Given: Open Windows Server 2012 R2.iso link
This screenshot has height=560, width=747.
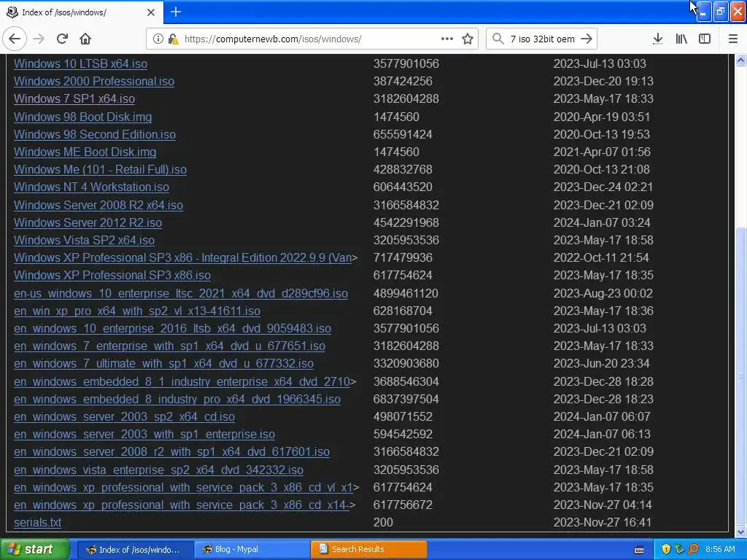Looking at the screenshot, I should tap(88, 223).
